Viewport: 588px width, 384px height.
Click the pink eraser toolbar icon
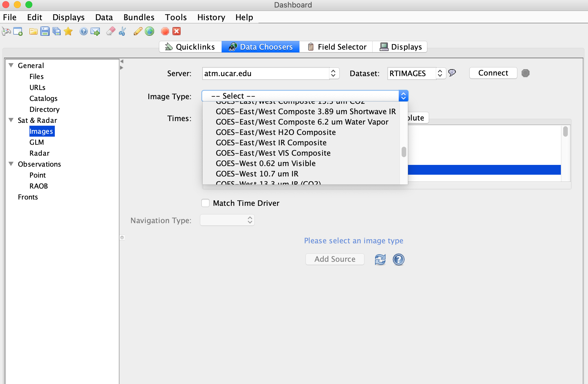click(x=111, y=31)
